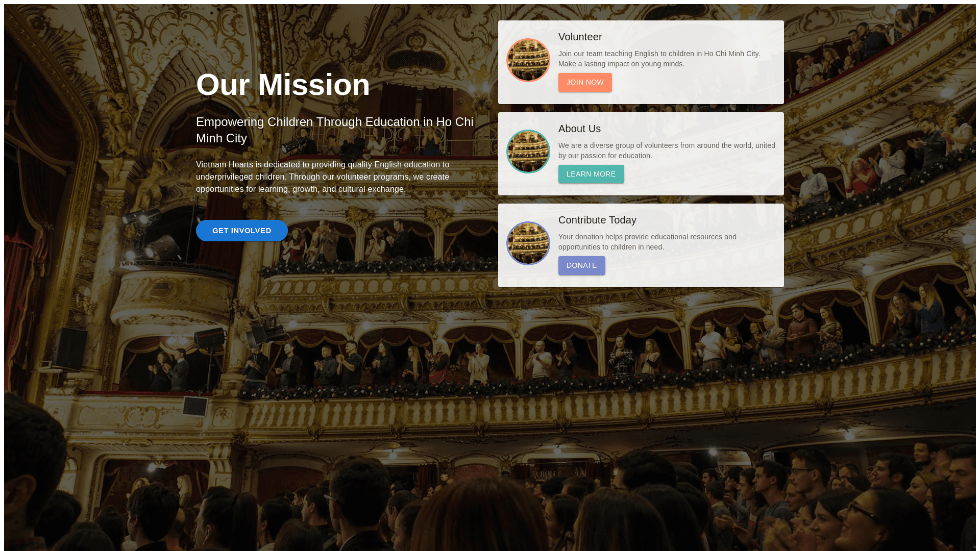Click the Vietnam Hearts mission paragraph
The width and height of the screenshot is (980, 551).
[x=323, y=177]
